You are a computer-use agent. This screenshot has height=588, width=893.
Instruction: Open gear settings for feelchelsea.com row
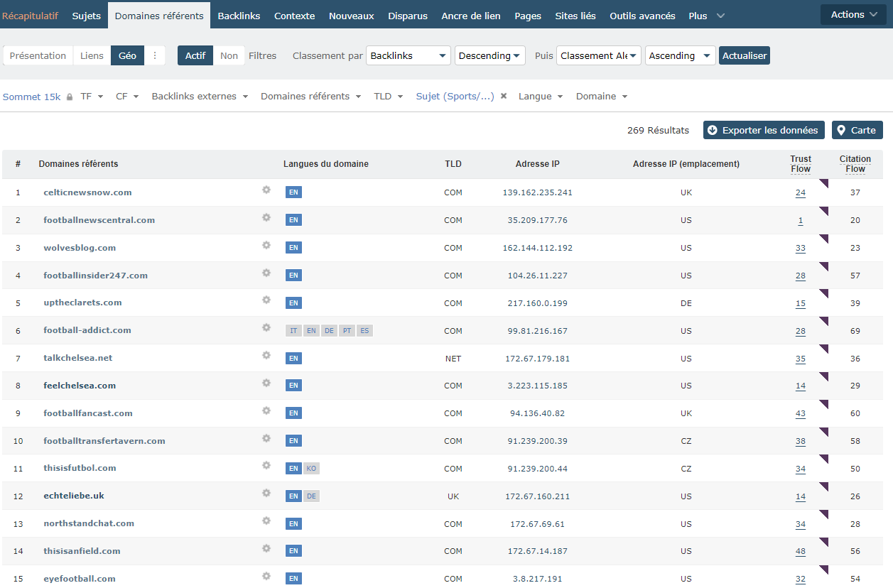pos(266,383)
